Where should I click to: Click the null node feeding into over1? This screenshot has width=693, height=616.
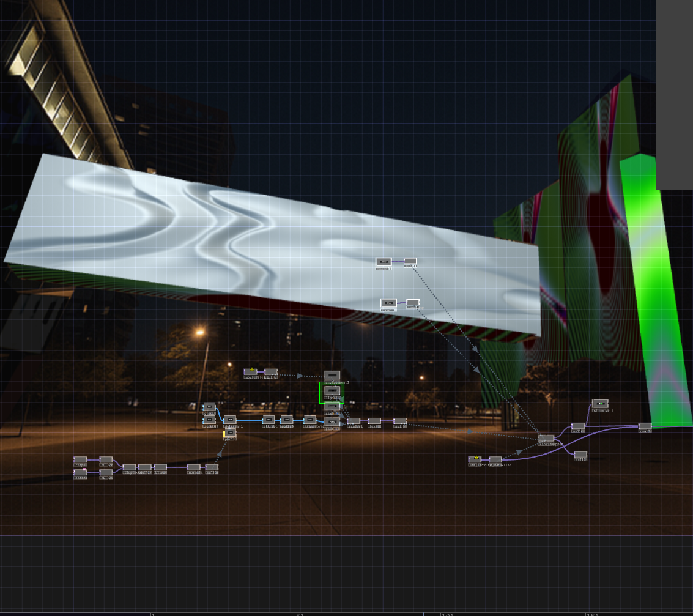[x=578, y=426]
